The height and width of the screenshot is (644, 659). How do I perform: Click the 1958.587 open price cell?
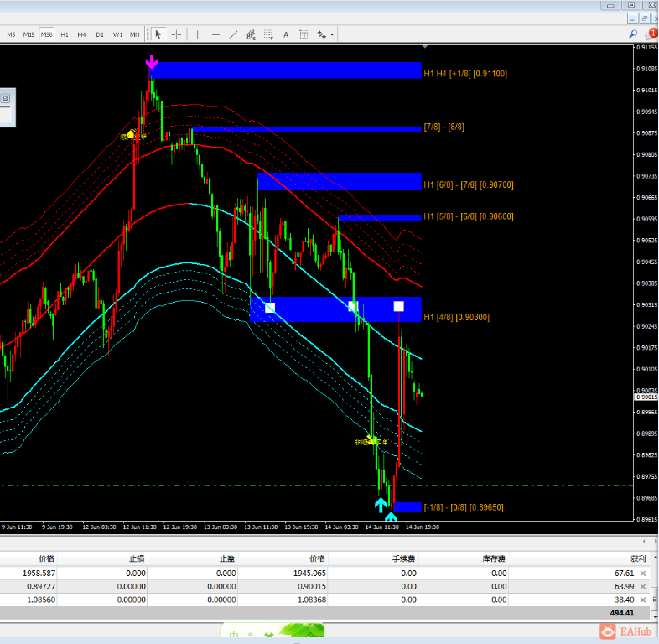(x=39, y=574)
